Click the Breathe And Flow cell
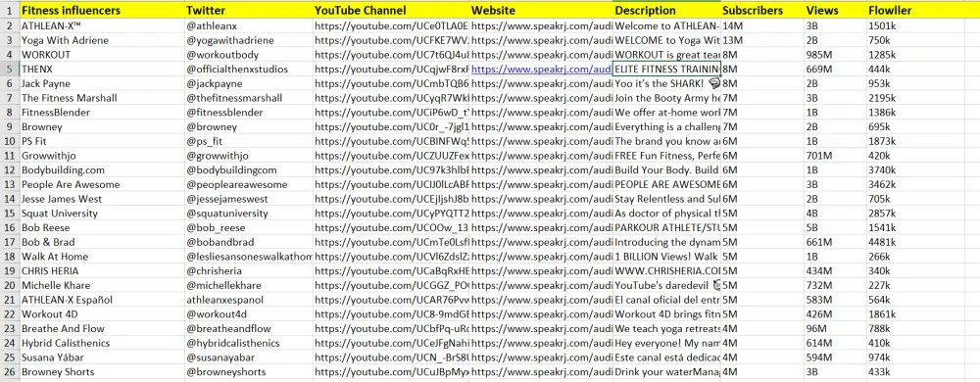 coord(103,328)
